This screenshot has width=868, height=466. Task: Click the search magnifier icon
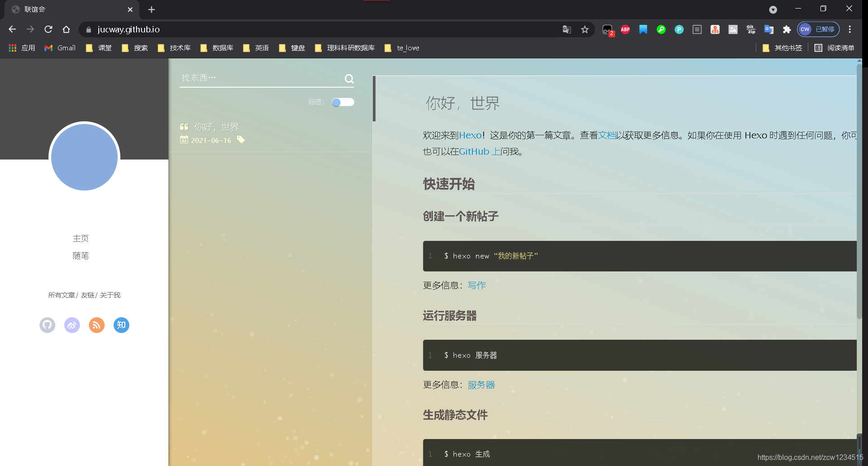tap(349, 79)
